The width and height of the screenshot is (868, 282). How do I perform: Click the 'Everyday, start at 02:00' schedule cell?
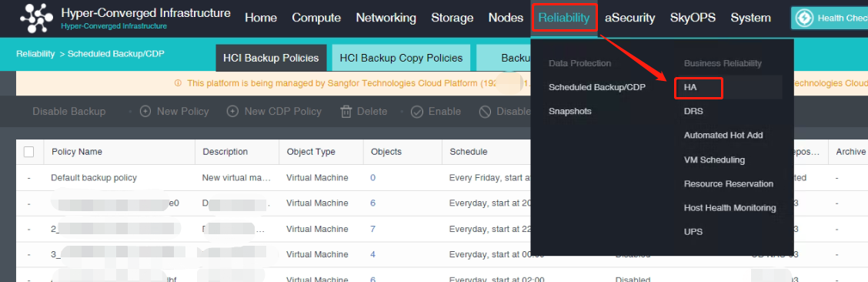click(x=496, y=280)
